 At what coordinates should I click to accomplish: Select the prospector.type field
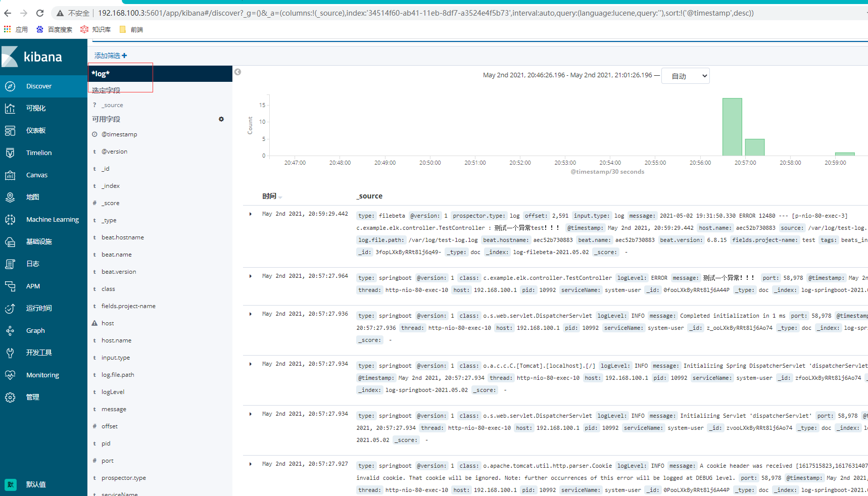tap(124, 478)
